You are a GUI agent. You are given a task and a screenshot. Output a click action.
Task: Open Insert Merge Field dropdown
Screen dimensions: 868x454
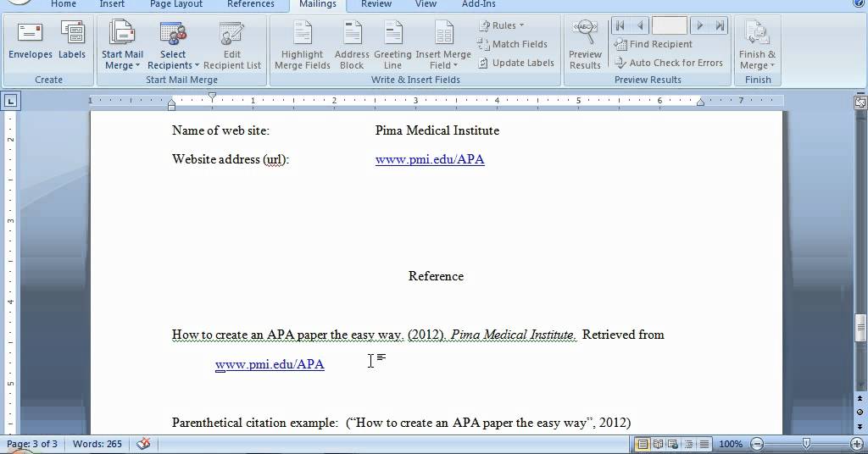click(443, 45)
